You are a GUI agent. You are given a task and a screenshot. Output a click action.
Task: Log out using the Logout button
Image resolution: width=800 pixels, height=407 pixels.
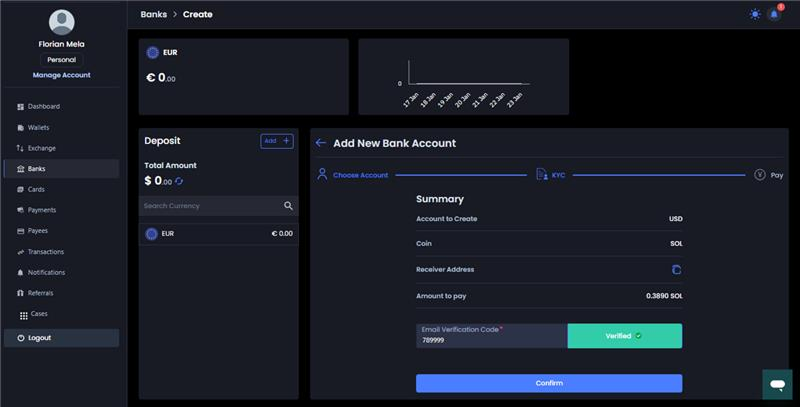tap(61, 338)
